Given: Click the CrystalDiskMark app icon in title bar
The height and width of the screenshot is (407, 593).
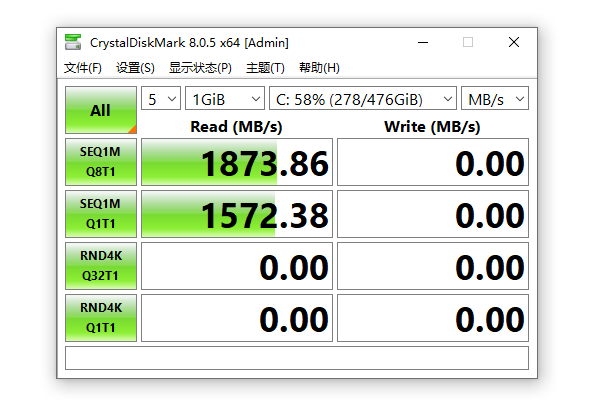Looking at the screenshot, I should 73,42.
